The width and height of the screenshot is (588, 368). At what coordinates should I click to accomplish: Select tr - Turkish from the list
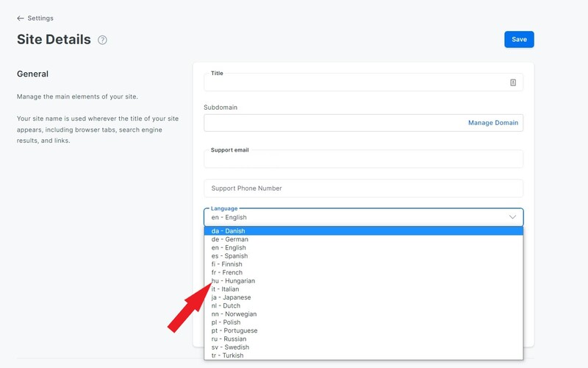(363, 355)
